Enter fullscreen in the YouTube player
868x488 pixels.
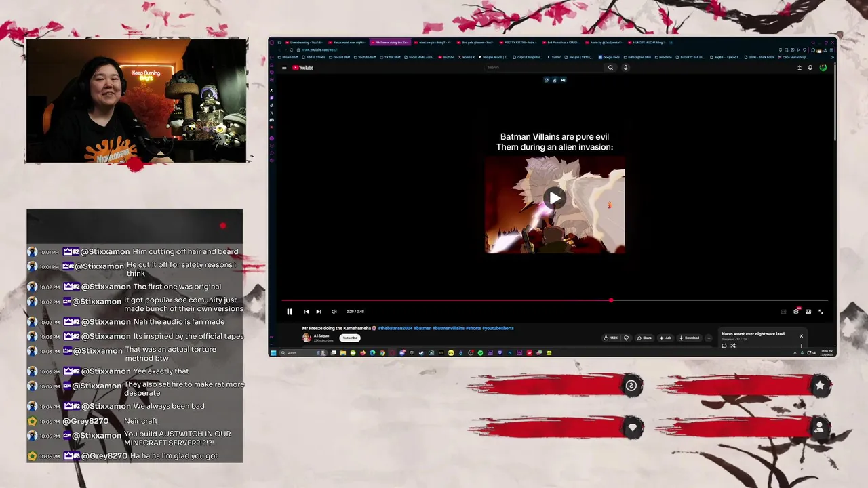tap(821, 312)
